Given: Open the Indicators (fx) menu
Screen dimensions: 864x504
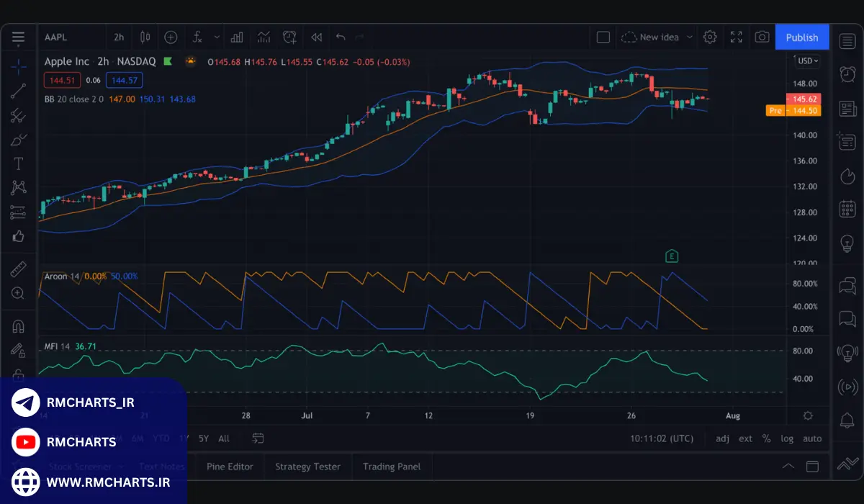Looking at the screenshot, I should click(x=197, y=37).
